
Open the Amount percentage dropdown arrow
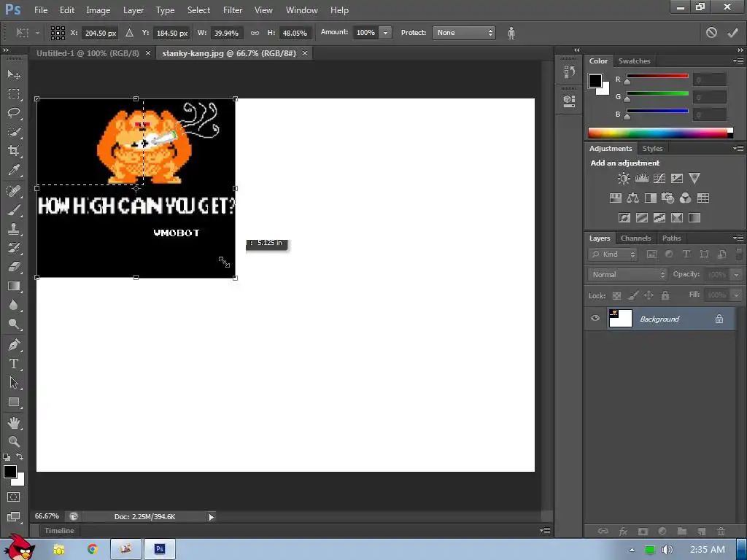coord(385,33)
